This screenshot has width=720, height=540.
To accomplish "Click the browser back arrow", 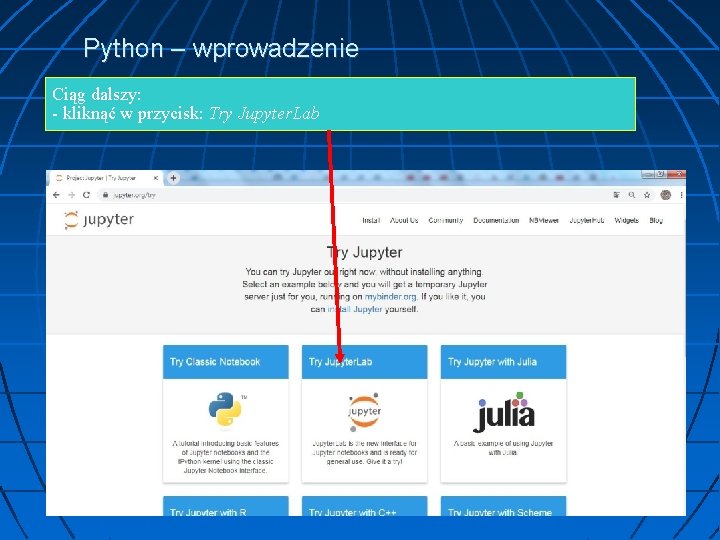I will pos(56,195).
